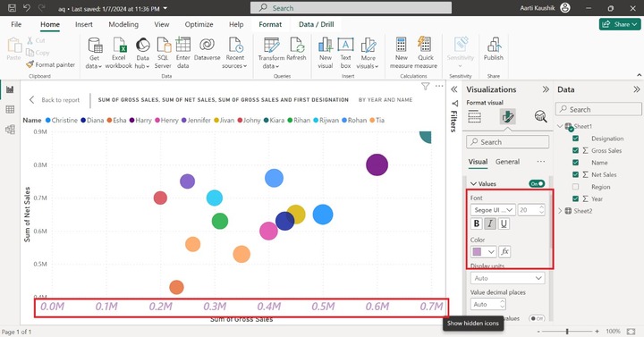The width and height of the screenshot is (644, 337).
Task: Click the title bar Search box
Action: pos(352,8)
